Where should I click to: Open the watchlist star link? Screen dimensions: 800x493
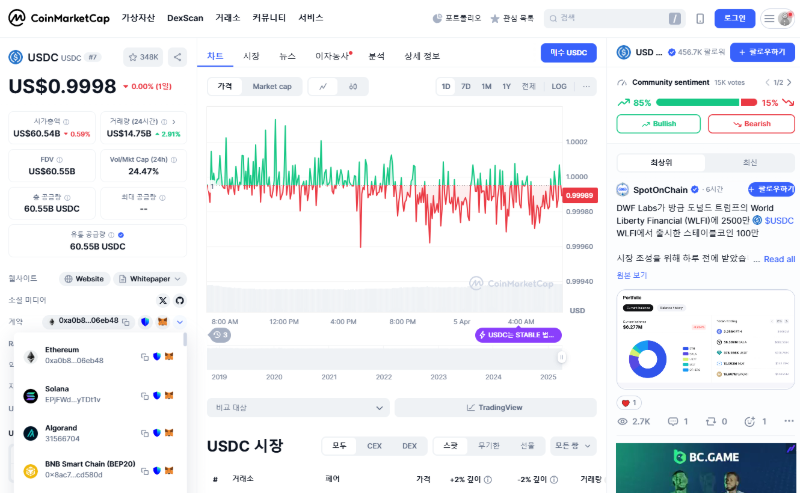[x=512, y=18]
